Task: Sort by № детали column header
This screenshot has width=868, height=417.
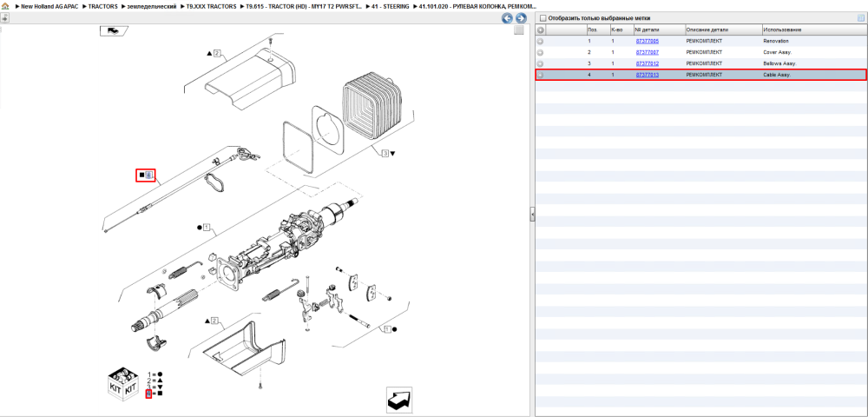Action: coord(658,30)
